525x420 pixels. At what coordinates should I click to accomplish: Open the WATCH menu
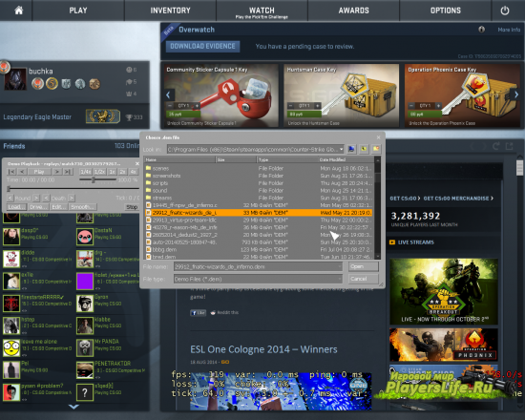[x=262, y=10]
